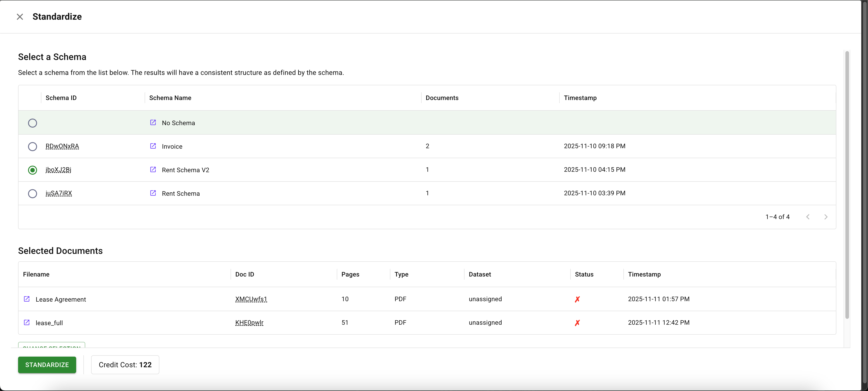Open the Invoice schema link icon
The image size is (868, 391).
tap(153, 146)
